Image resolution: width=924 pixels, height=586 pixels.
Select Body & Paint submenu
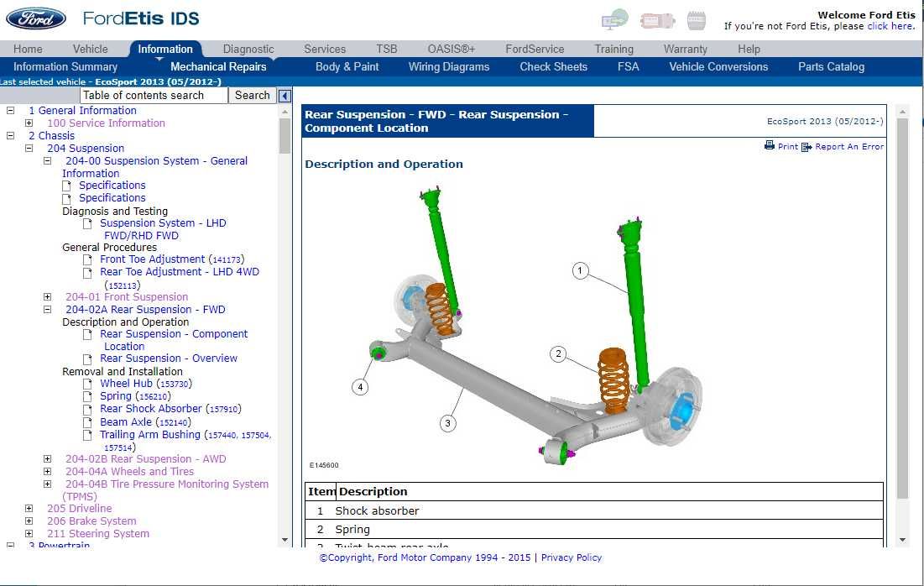click(x=347, y=66)
